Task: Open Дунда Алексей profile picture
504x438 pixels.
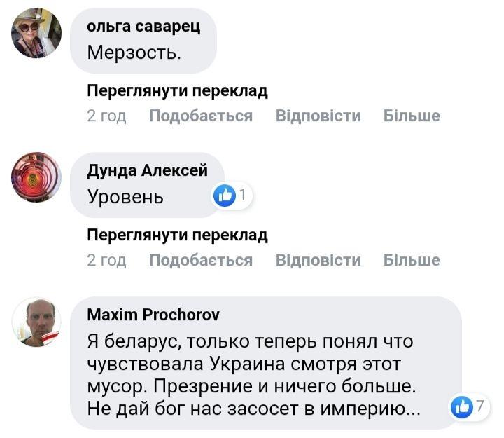Action: pyautogui.click(x=36, y=177)
